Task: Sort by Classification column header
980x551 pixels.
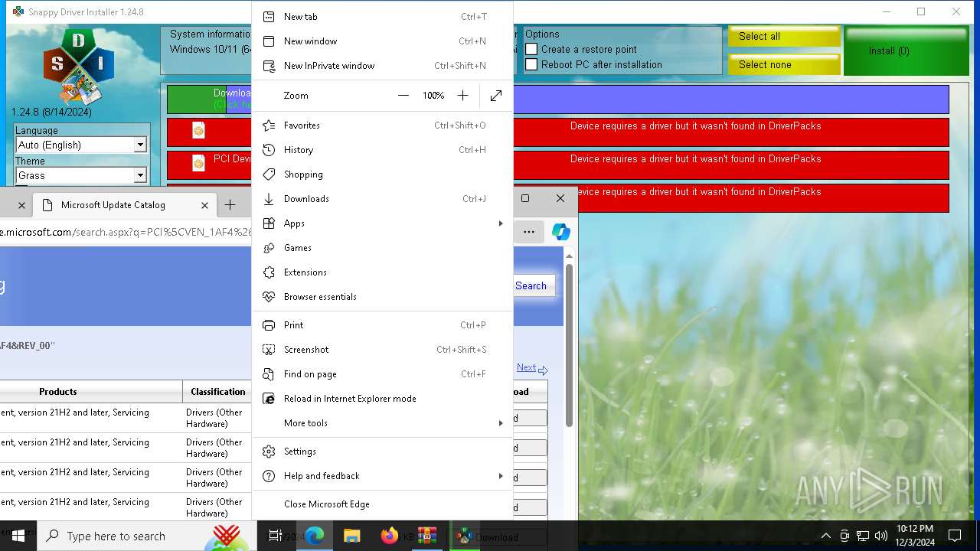Action: coord(217,392)
